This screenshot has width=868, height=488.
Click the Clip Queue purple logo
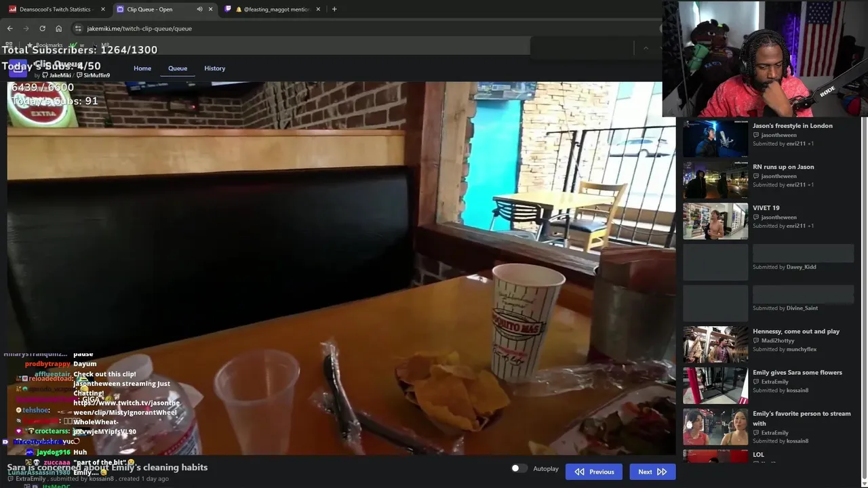(18, 68)
